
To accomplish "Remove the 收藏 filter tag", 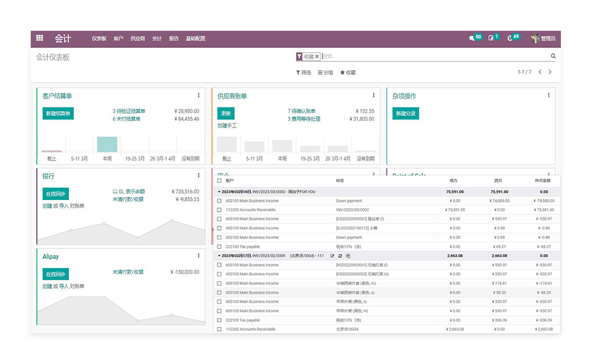I will 317,56.
